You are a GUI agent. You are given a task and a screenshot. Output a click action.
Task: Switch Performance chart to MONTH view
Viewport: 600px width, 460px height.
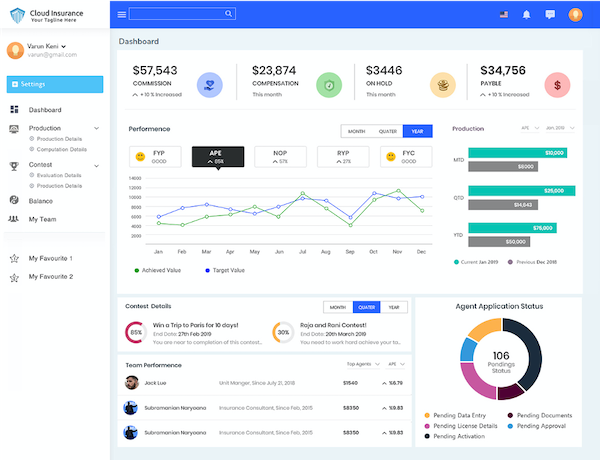(355, 131)
